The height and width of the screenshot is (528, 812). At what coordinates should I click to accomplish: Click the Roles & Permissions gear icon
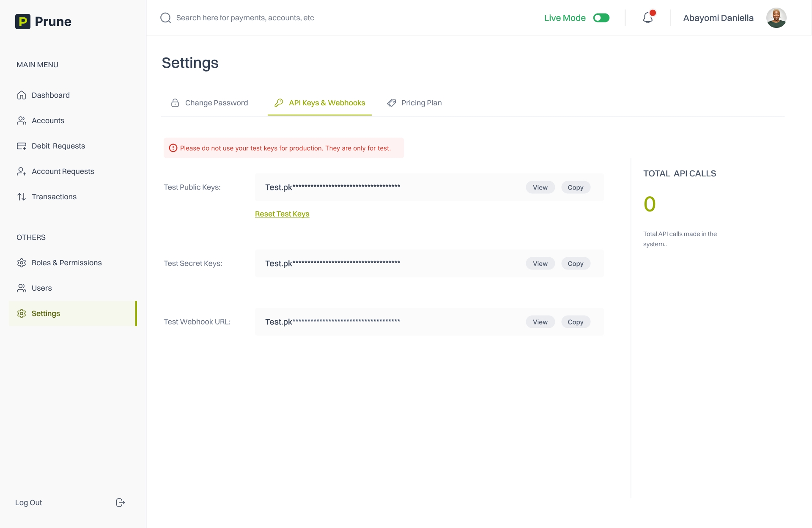(22, 263)
